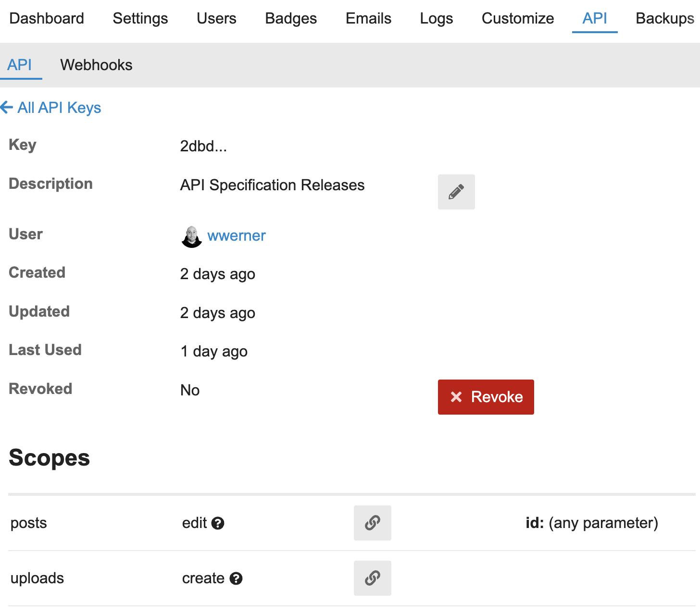Select the API tab in top navigation

point(595,18)
